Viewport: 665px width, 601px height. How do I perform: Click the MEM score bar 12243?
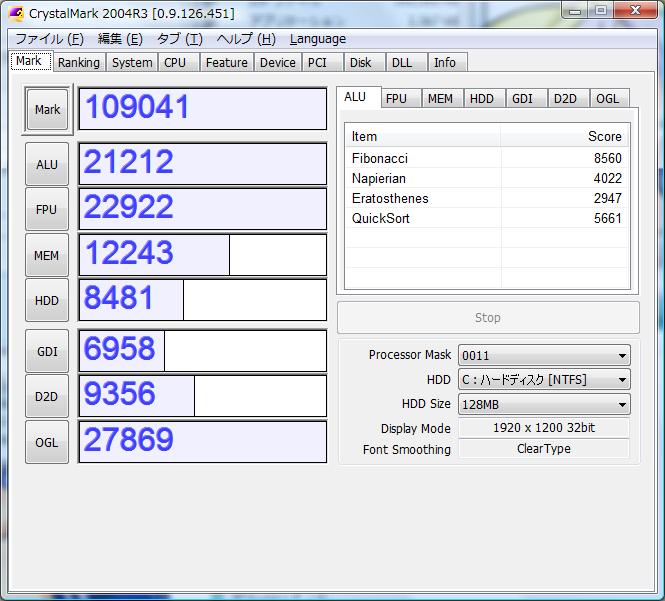point(203,255)
